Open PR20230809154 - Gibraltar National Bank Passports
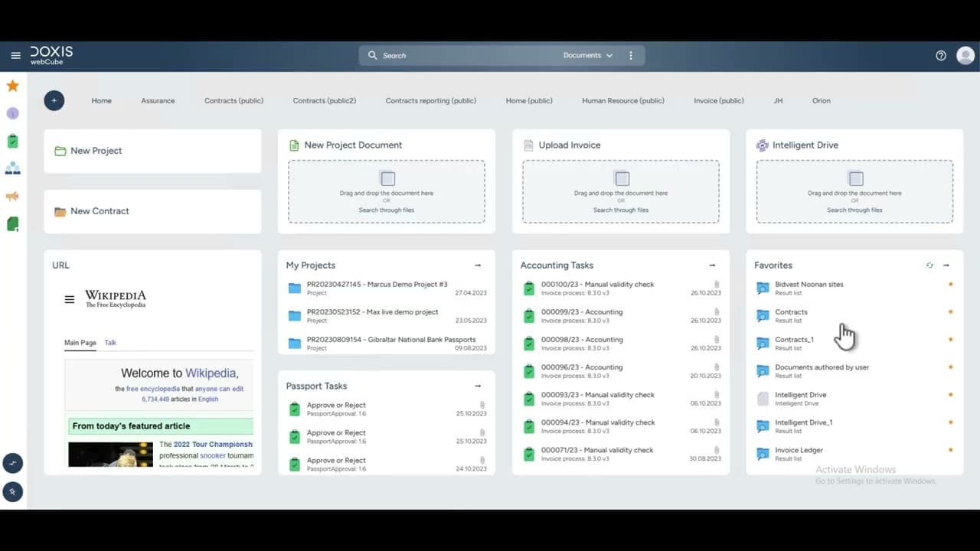980x551 pixels. 387,343
